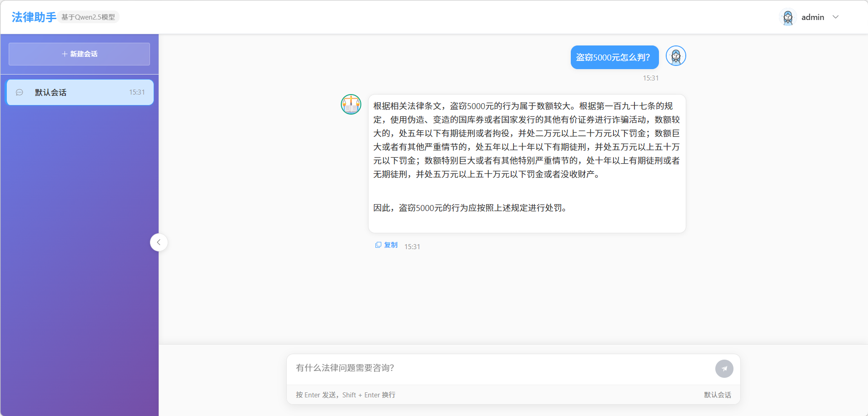The width and height of the screenshot is (868, 416).
Task: Click the 默认会话 label below the input
Action: coord(718,395)
